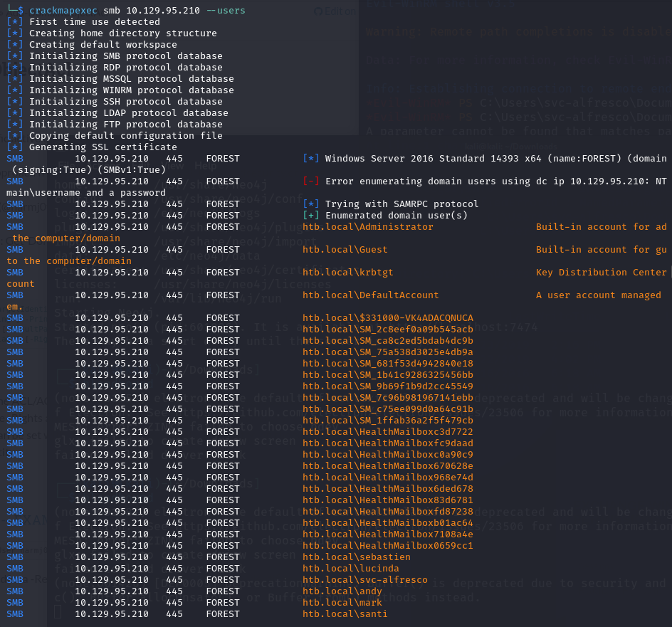Viewport: 672px width, 627px height.
Task: Select 'Initializing MSSQL protocol database' line
Action: click(131, 78)
